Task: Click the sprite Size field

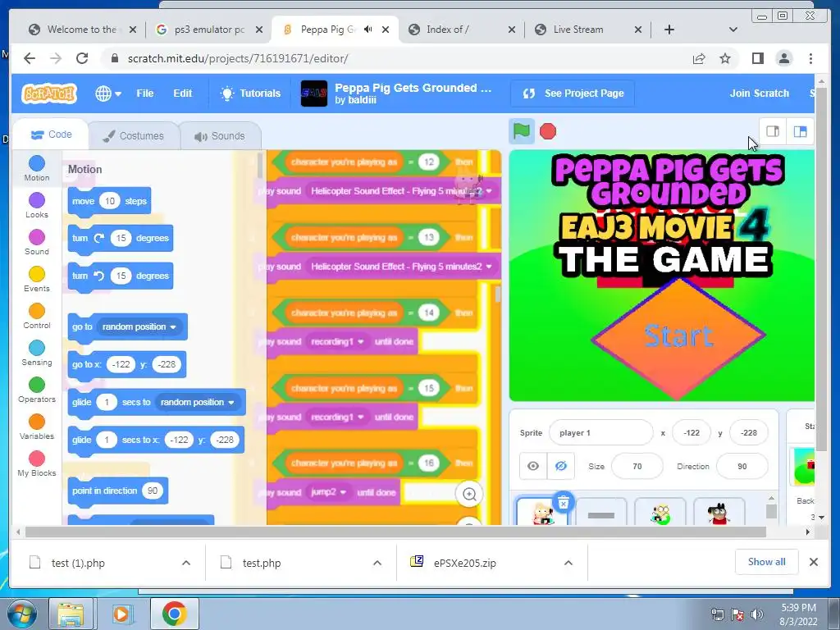Action: click(637, 466)
